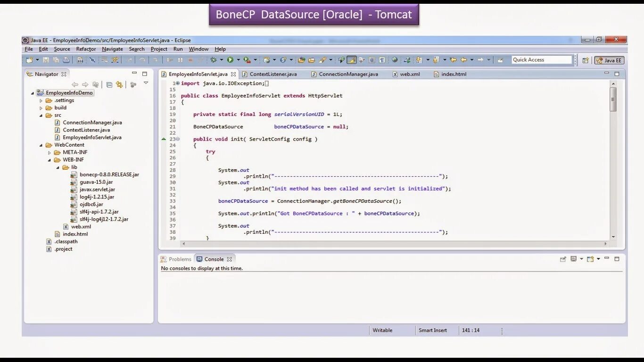This screenshot has height=362, width=644.
Task: Open the New file dropdown arrow
Action: (x=37, y=60)
